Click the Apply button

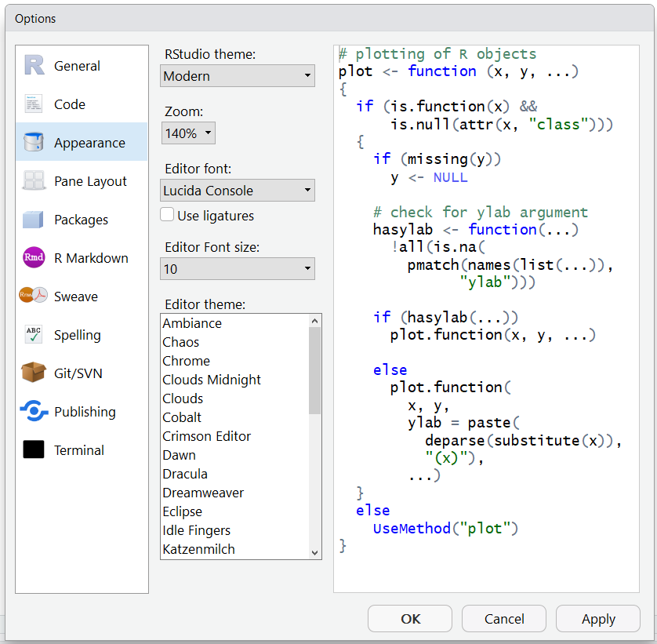pos(597,619)
